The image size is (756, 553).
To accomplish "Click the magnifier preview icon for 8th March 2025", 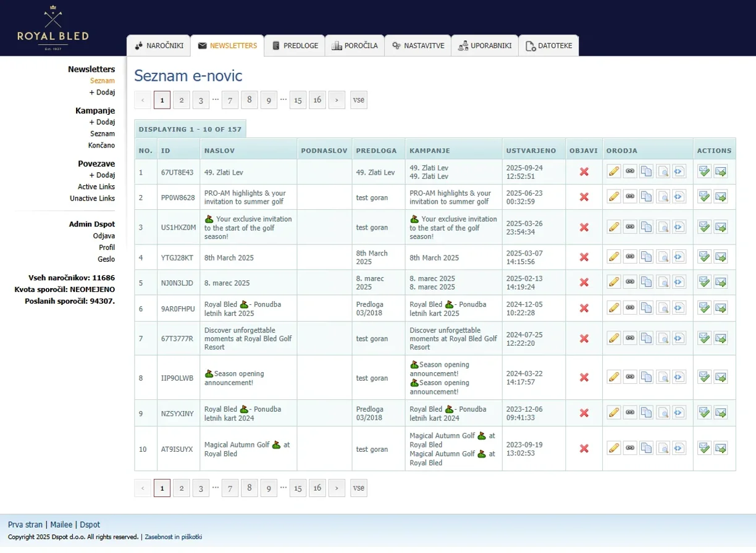I will (x=663, y=257).
